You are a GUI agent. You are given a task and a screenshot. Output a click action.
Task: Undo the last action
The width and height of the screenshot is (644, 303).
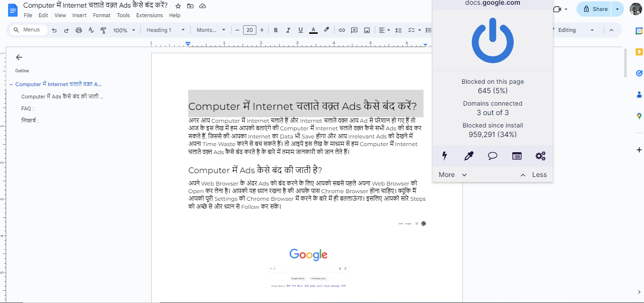[54, 30]
